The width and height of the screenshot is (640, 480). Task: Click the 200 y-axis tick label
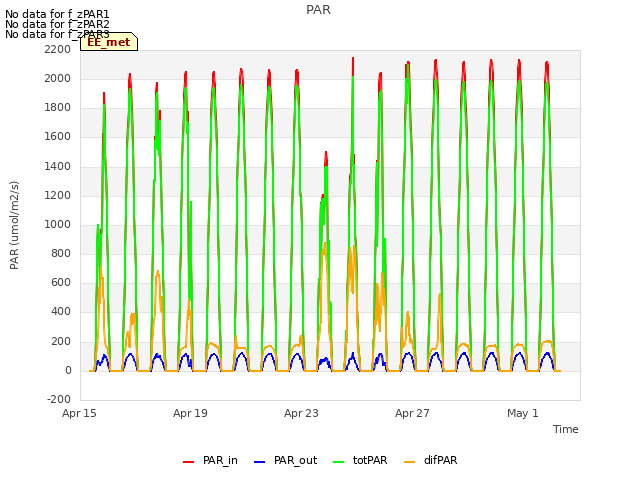coord(61,342)
